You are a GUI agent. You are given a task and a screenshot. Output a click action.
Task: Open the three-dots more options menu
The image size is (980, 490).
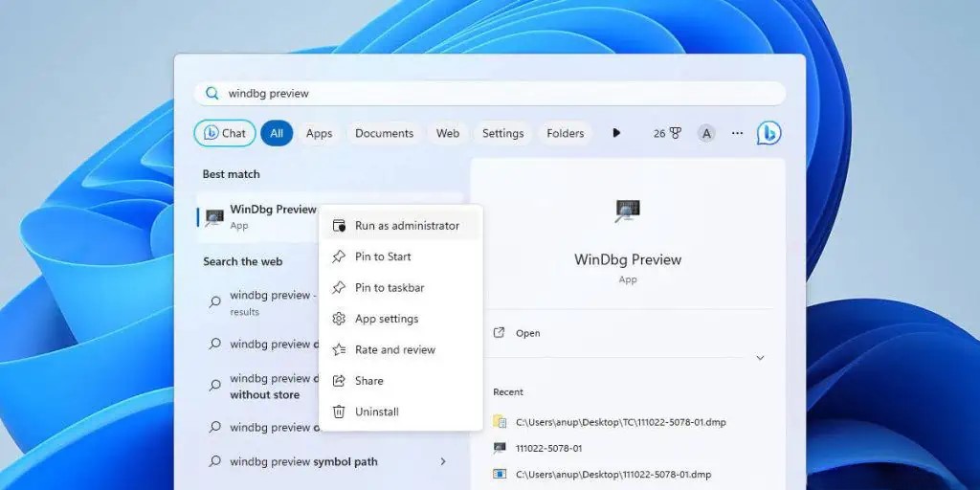(x=737, y=133)
